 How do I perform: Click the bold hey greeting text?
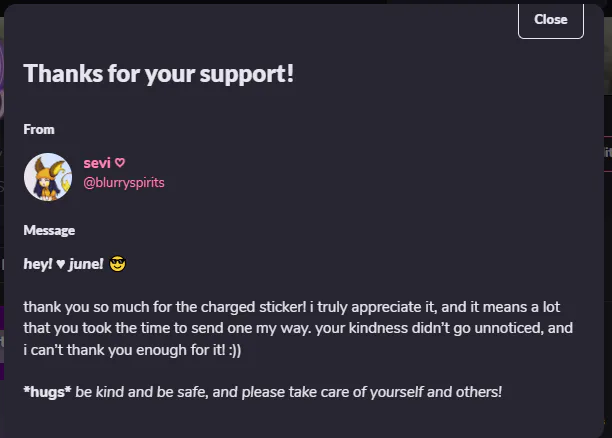pyautogui.click(x=38, y=264)
